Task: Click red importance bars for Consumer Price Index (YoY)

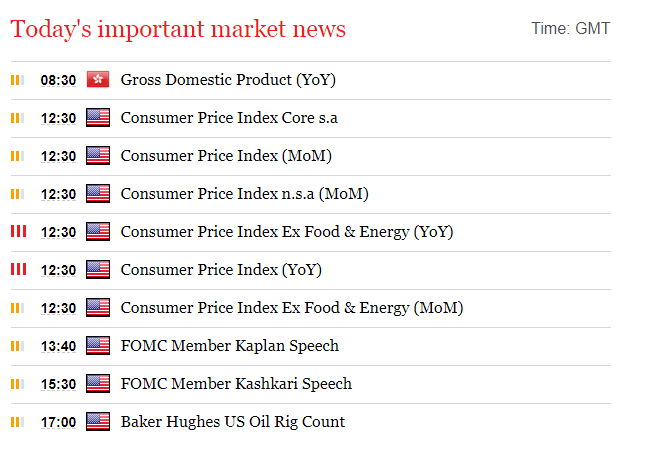Action: click(x=19, y=270)
